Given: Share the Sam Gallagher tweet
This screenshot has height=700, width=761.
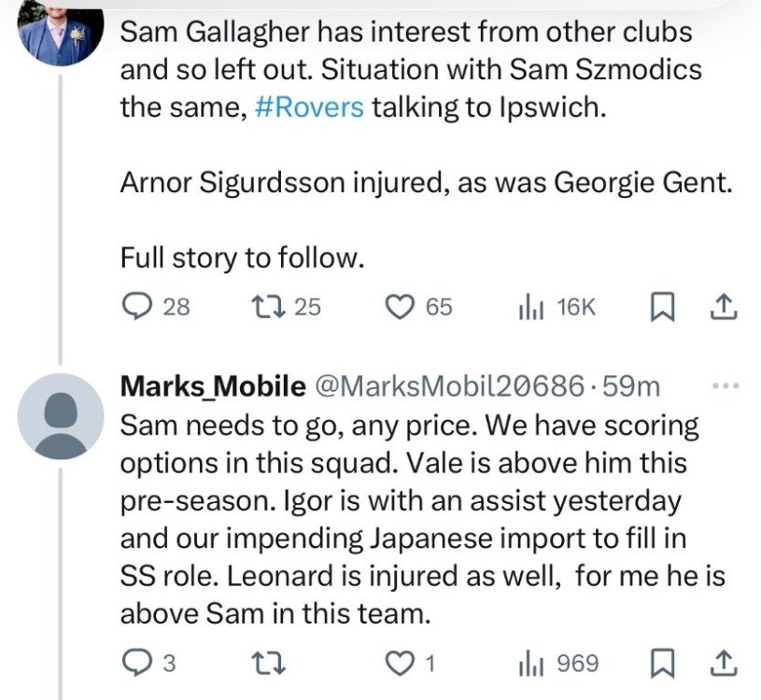Looking at the screenshot, I should coord(724,307).
